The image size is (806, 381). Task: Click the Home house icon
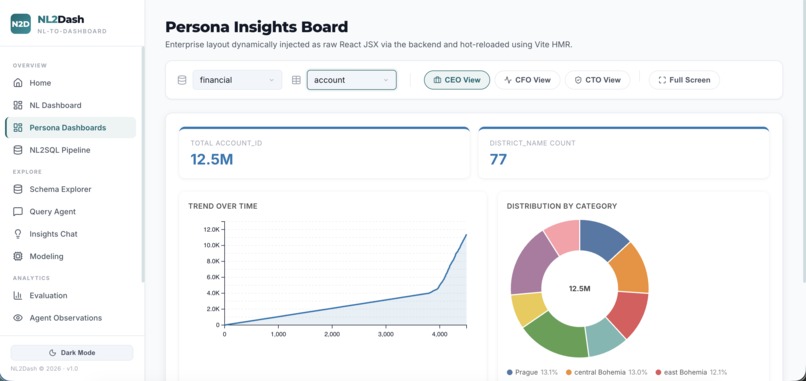pos(18,83)
